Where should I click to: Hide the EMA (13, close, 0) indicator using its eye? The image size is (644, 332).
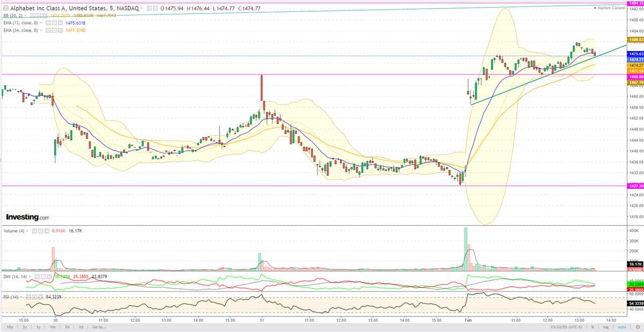[x=48, y=23]
